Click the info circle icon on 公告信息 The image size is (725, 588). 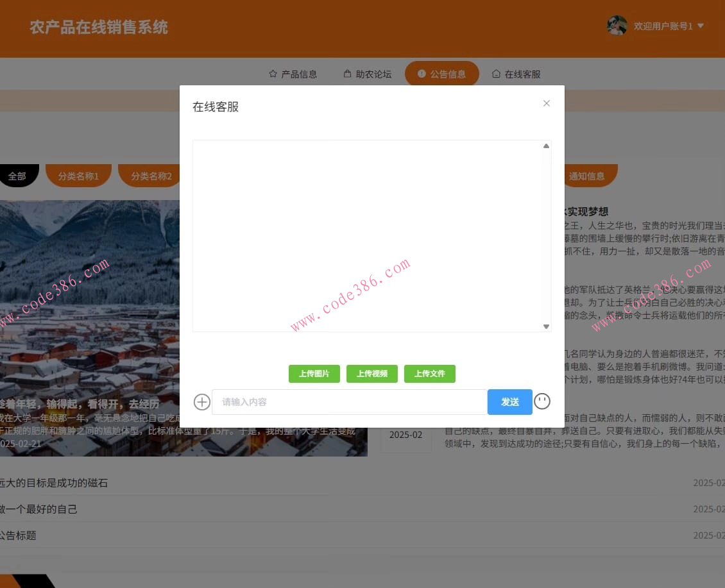[x=422, y=73]
